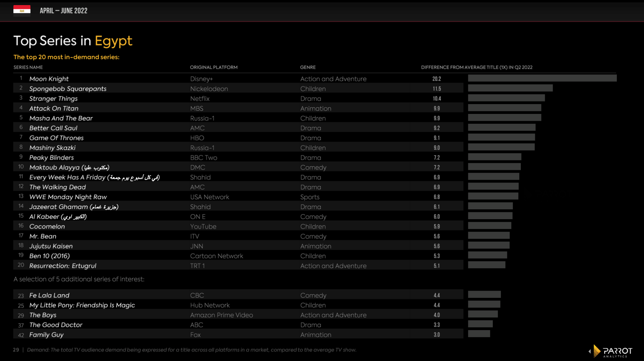Image resolution: width=644 pixels, height=361 pixels.
Task: Click the series name 'Moon Knight'
Action: tap(49, 79)
